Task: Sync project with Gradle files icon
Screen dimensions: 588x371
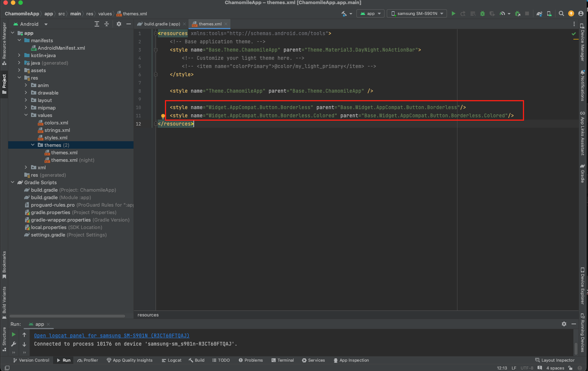Action: coord(539,14)
